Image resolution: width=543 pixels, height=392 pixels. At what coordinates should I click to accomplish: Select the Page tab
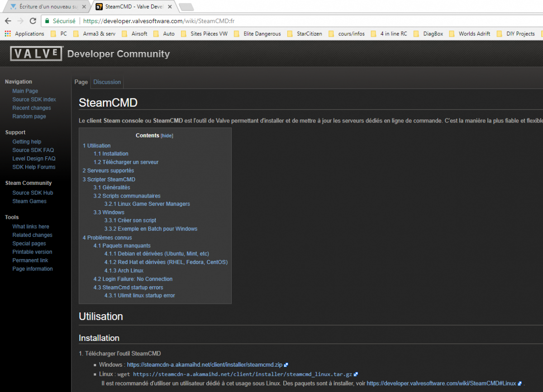pos(81,82)
